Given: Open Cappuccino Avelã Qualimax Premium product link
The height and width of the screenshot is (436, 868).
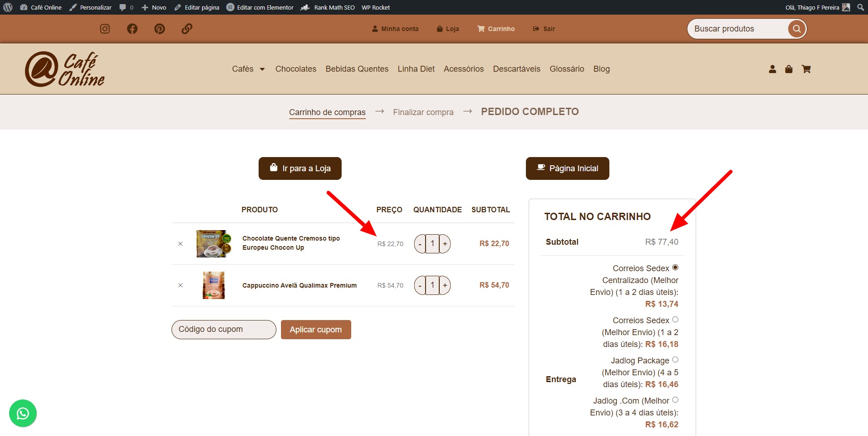Looking at the screenshot, I should [300, 285].
